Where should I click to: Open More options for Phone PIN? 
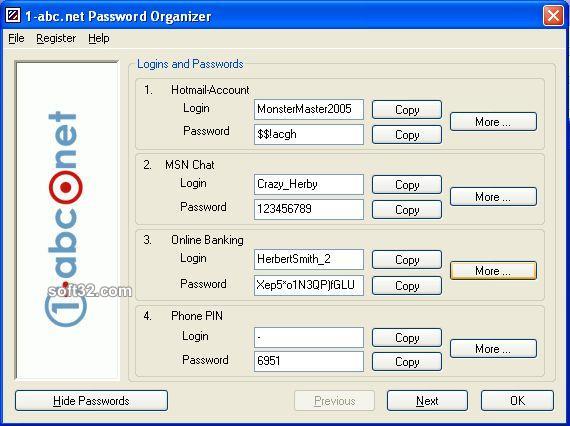pos(493,349)
